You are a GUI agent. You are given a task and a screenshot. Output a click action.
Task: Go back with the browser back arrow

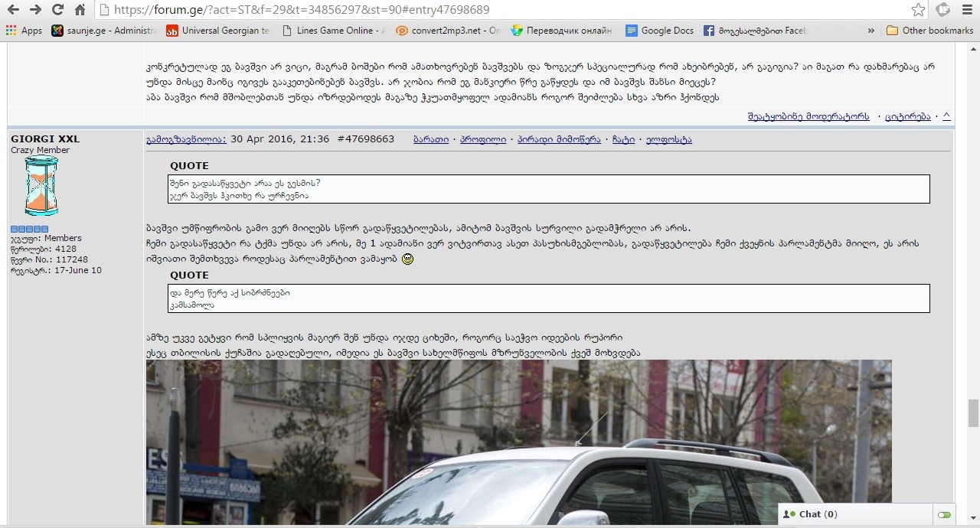[x=13, y=10]
